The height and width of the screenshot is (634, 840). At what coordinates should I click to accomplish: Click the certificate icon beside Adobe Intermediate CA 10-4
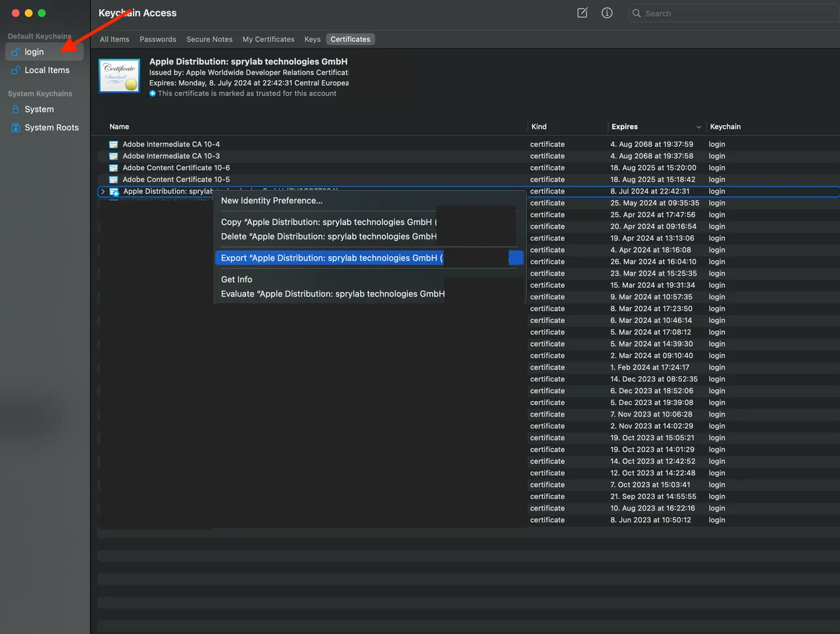[x=113, y=144]
